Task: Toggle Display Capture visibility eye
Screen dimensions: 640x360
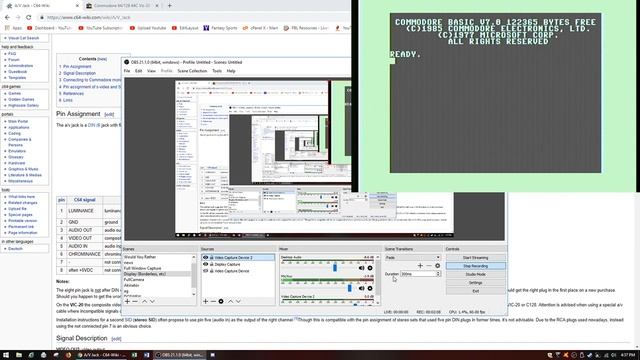Action: (205, 264)
